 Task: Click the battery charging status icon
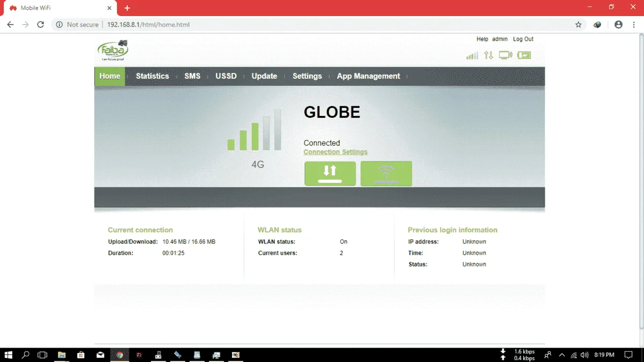(x=524, y=55)
